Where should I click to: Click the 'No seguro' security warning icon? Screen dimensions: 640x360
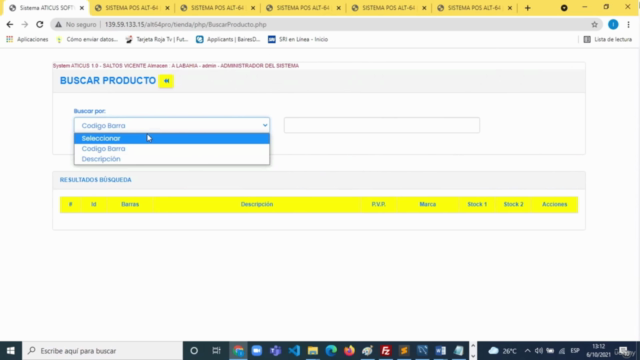point(59,24)
